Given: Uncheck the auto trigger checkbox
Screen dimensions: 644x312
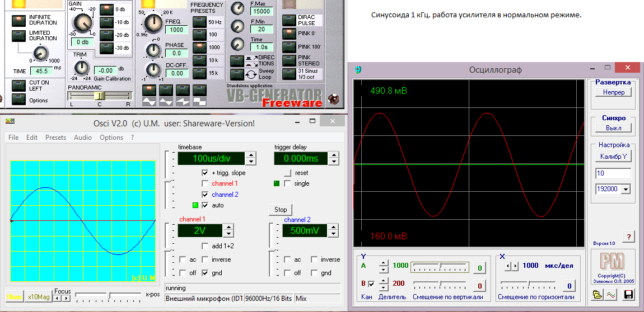Looking at the screenshot, I should pos(206,205).
